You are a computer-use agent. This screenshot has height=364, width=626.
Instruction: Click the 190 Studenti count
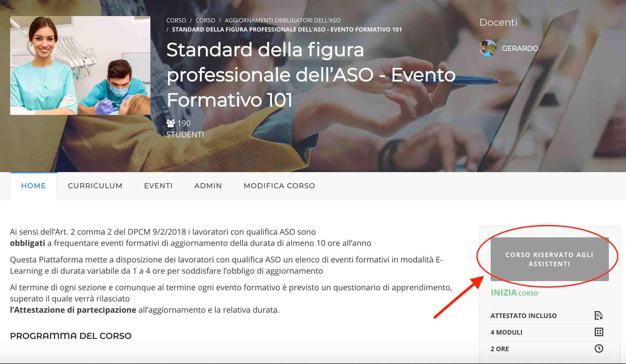[x=185, y=129]
